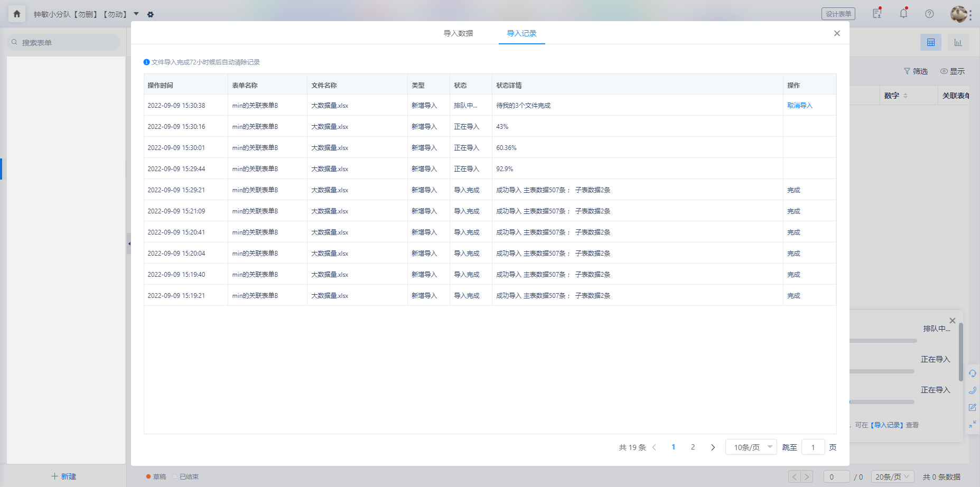
Task: Click the 跳至 page number input
Action: (x=813, y=447)
